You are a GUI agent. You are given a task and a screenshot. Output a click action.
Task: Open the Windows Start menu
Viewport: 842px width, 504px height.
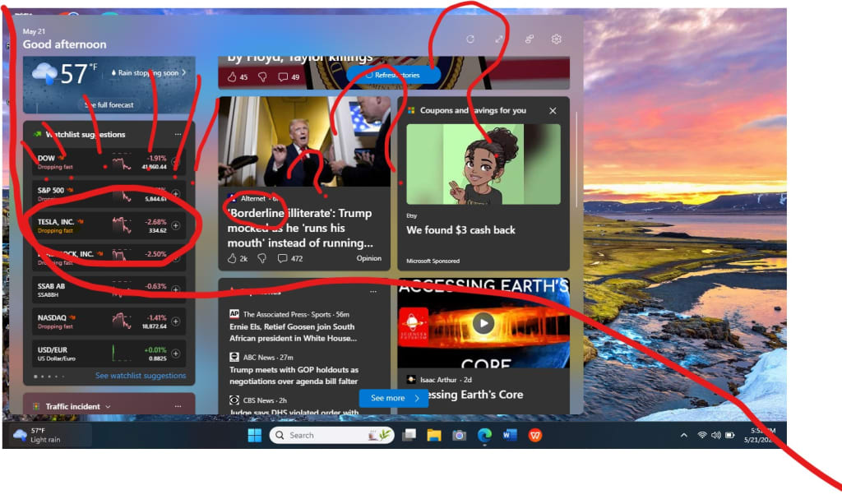[255, 435]
